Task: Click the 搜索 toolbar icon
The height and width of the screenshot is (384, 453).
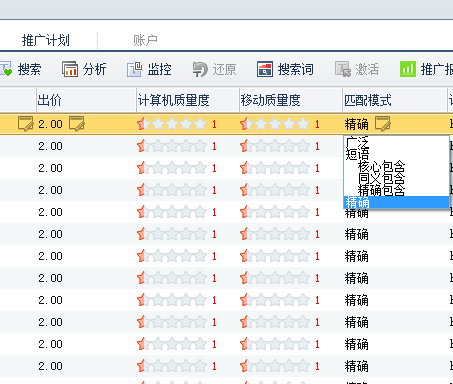Action: [x=6, y=69]
